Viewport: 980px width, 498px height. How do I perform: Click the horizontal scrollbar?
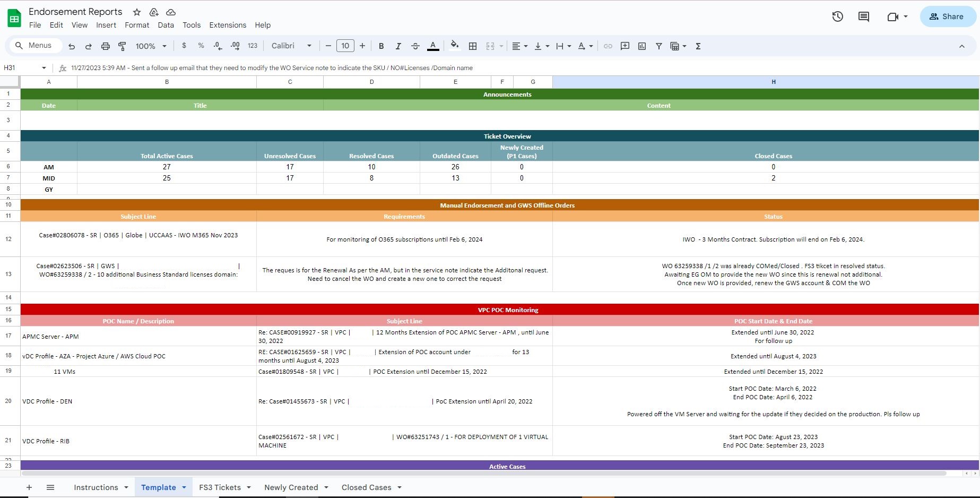point(483,473)
